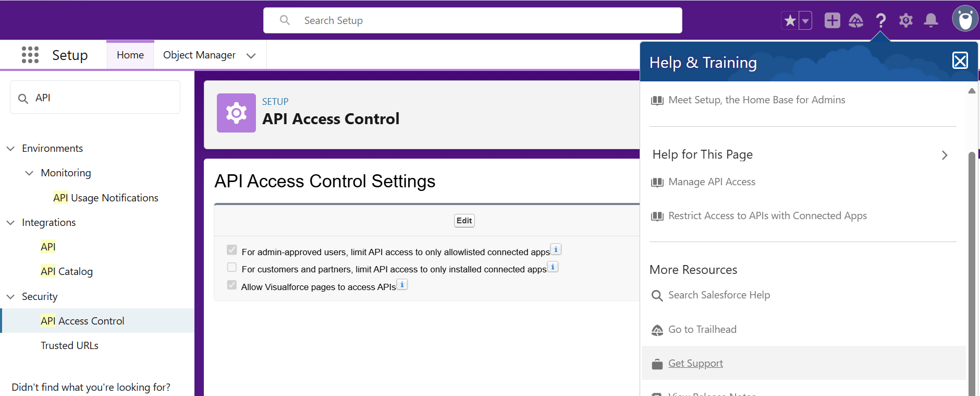Viewport: 980px width, 396px height.
Task: Toggle admin-approved users allowlisted apps checkbox
Action: 232,250
